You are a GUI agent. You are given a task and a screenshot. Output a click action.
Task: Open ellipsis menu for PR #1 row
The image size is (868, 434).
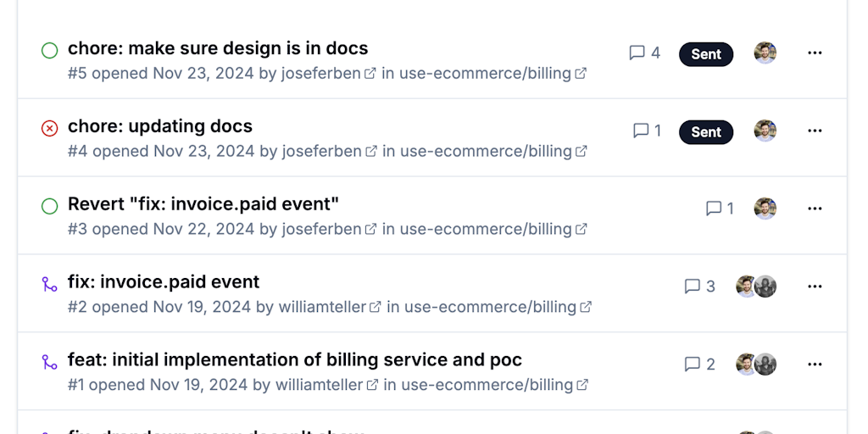(815, 364)
